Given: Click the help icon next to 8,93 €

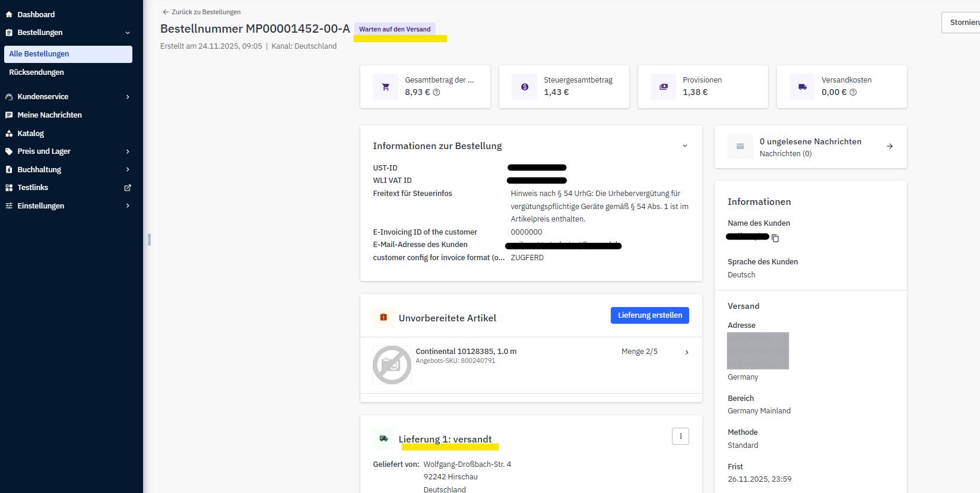Looking at the screenshot, I should (x=436, y=92).
